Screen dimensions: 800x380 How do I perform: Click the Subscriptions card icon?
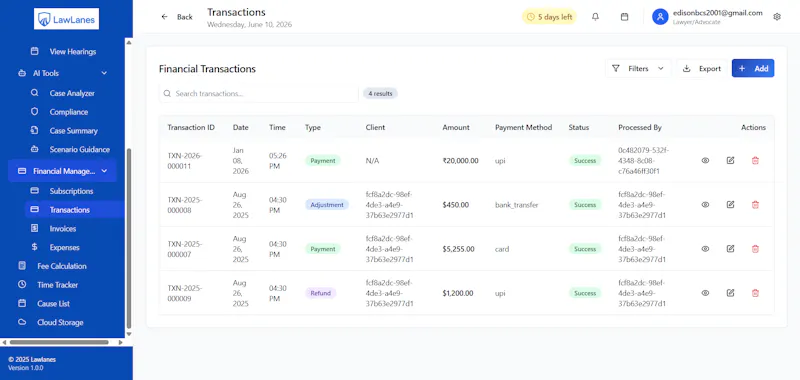coord(35,191)
